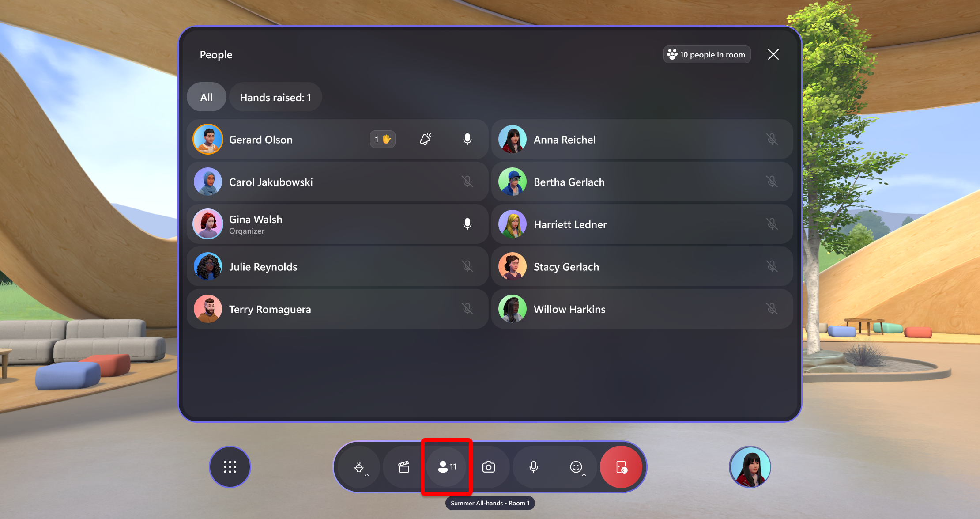Click local avatar thumbnail bottom right
Viewport: 980px width, 519px height.
(x=750, y=466)
